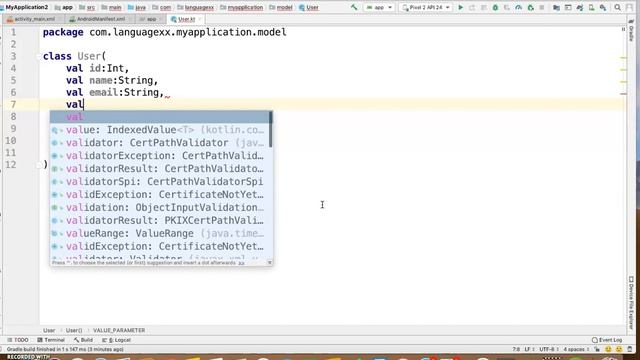Click the rightmost wrench-style toolbar icon

pyautogui.click(x=603, y=7)
